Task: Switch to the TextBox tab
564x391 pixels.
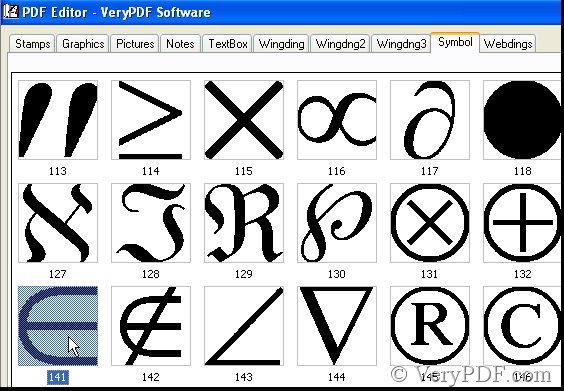Action: click(x=228, y=44)
